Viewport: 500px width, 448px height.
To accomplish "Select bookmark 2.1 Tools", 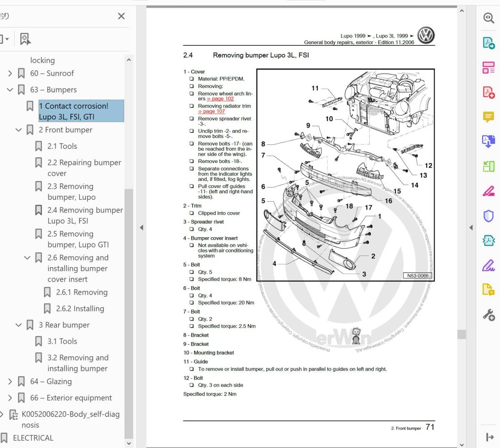I will (x=62, y=146).
